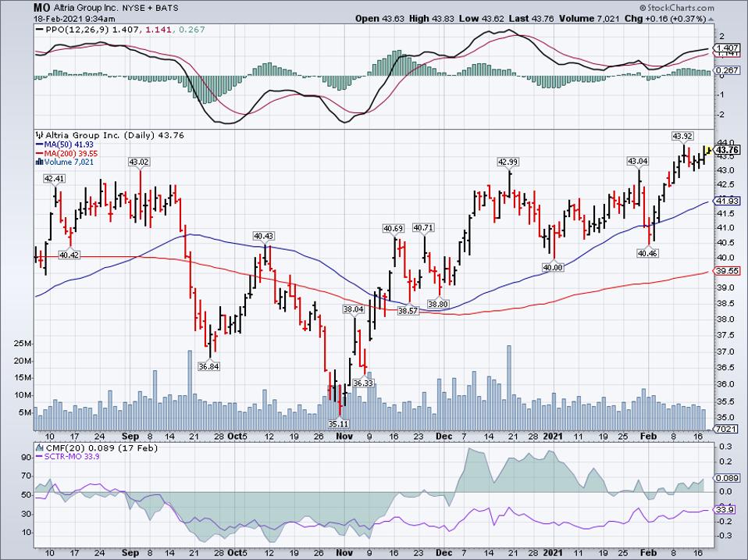Screen dimensions: 748x560
Task: Click the High 43.83 value
Action: (432, 19)
